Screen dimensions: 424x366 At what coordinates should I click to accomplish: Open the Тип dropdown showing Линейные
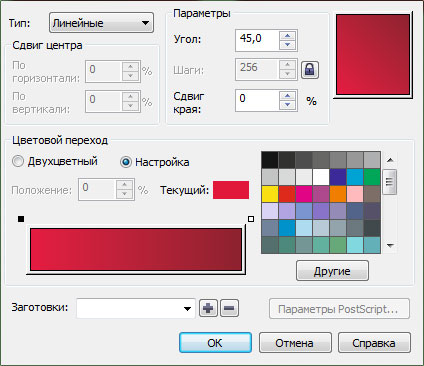coord(101,23)
